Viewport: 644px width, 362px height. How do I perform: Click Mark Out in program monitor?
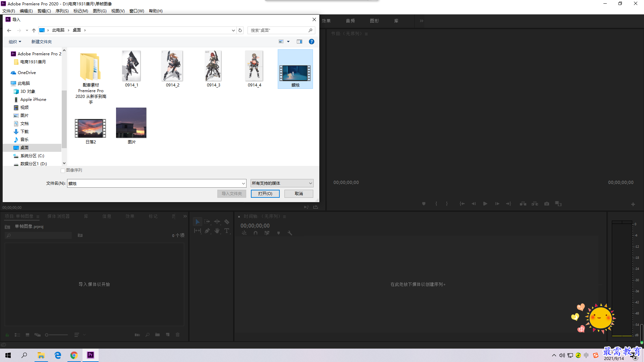[x=447, y=204]
